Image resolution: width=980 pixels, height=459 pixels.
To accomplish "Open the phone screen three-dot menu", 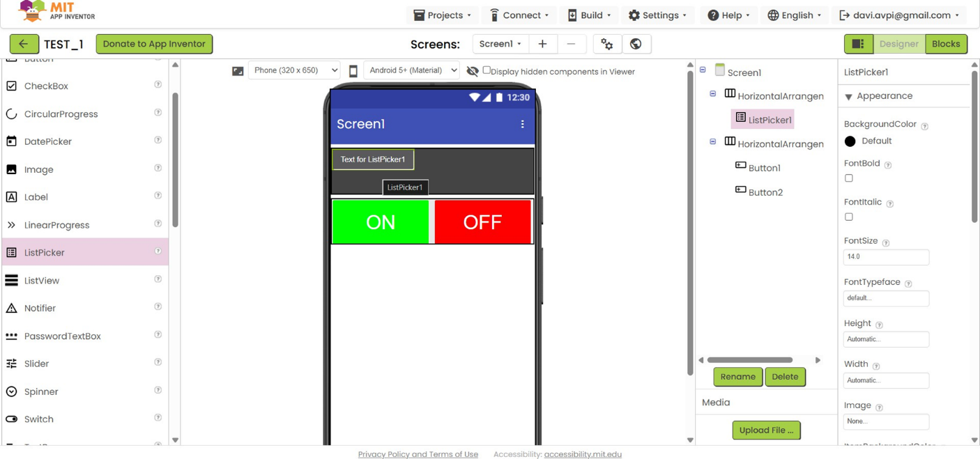I will pyautogui.click(x=522, y=124).
